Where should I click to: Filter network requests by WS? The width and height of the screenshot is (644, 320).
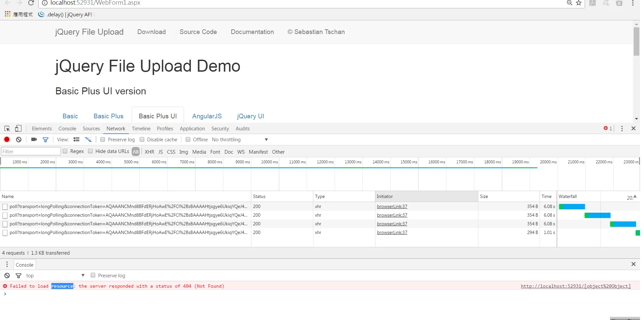[241, 152]
